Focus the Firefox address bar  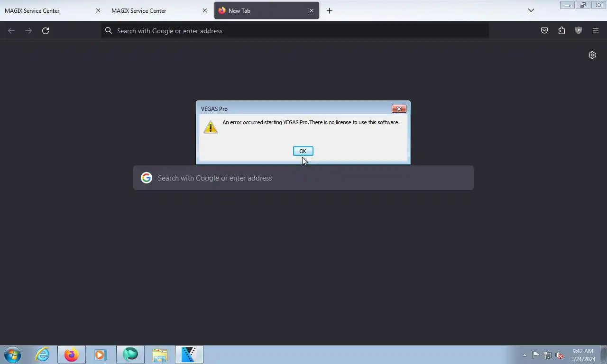[295, 31]
